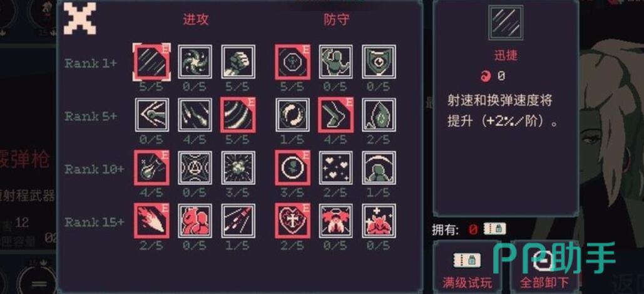Choose the boot skill in Rank 5+ defense
Viewport: 644px width, 294px height.
(335, 115)
